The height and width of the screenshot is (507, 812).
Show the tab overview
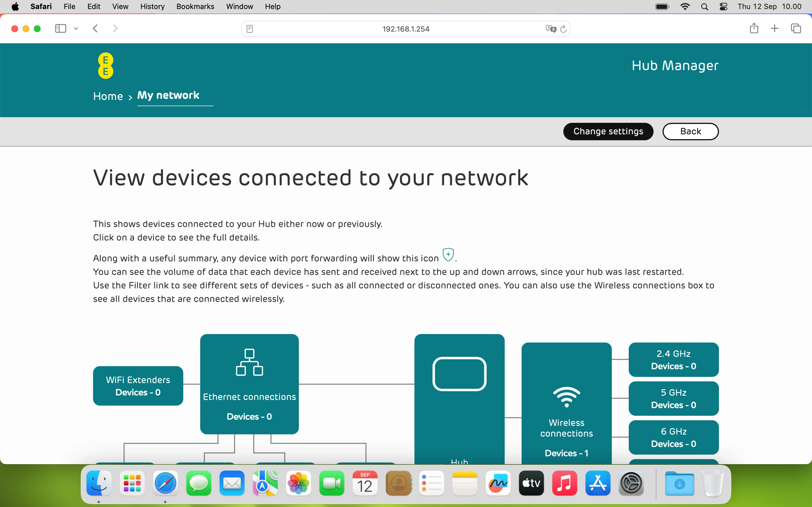(x=796, y=28)
